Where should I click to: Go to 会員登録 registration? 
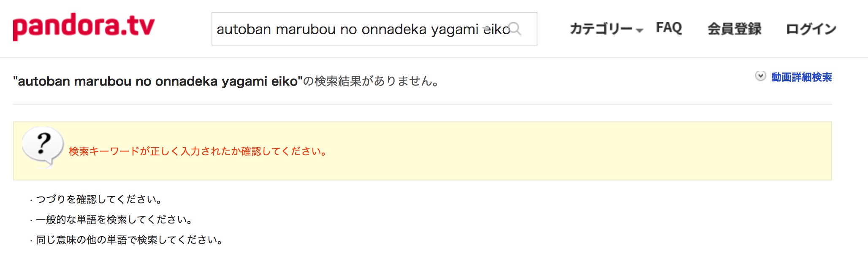point(734,29)
